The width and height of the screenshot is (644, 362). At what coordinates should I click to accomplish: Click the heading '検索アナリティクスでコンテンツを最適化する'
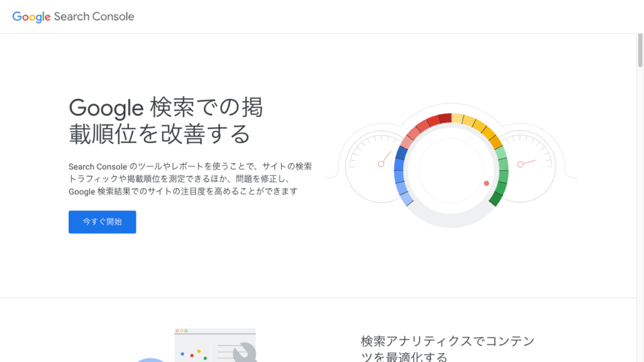[x=448, y=348]
